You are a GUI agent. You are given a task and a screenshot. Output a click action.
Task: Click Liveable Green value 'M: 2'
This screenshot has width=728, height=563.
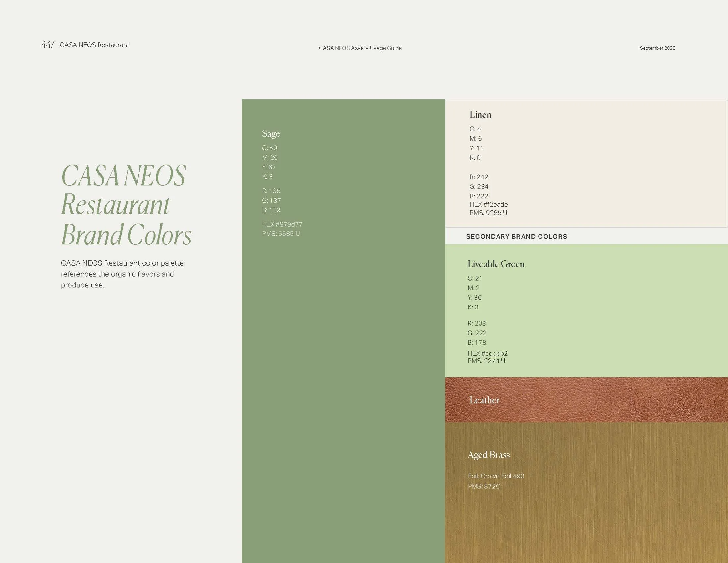473,288
